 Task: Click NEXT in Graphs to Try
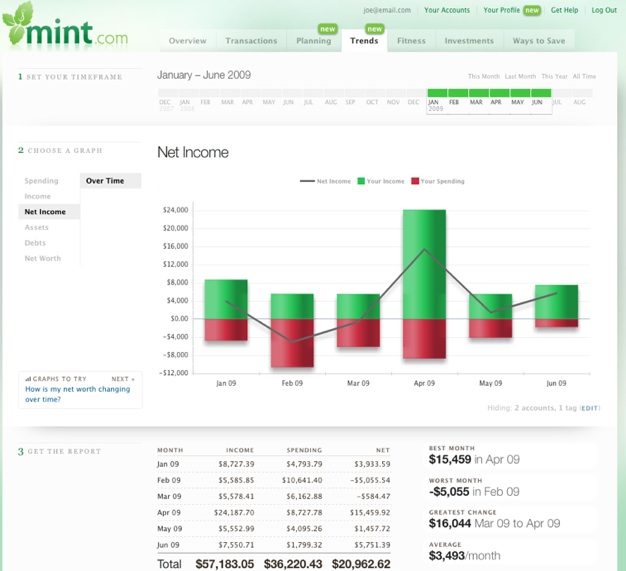coord(122,379)
